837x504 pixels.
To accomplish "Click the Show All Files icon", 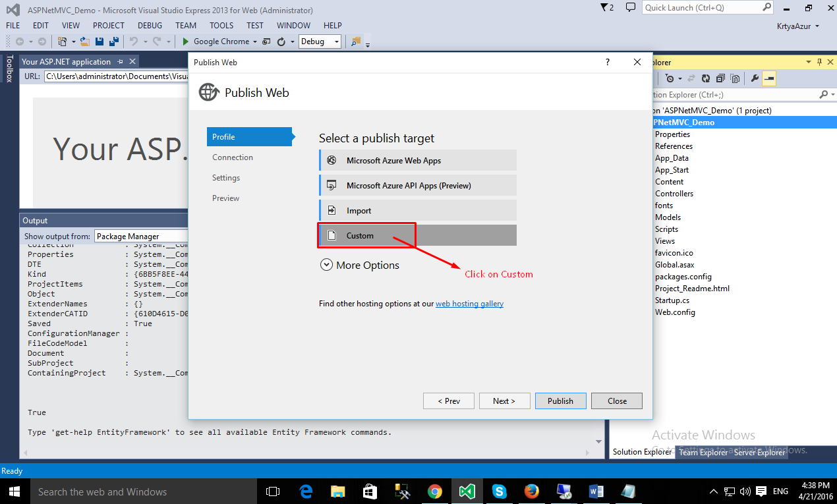I will click(x=734, y=78).
